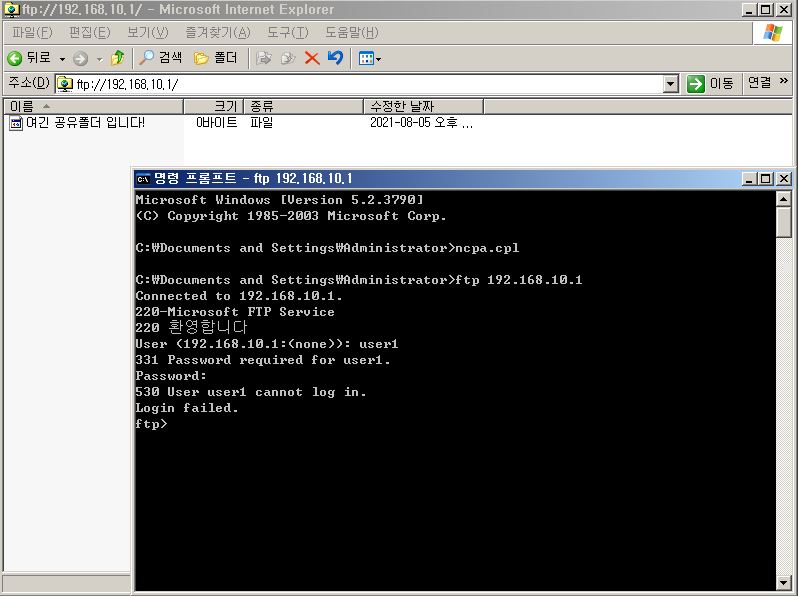Sort by the 이름 column header
Screen dimensions: 798x596
pos(93,106)
